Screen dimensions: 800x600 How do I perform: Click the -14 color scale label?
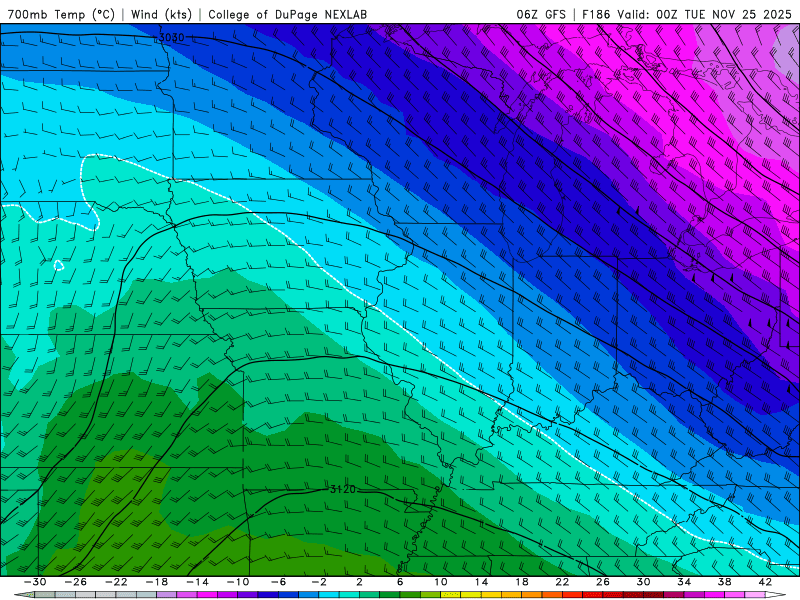(x=197, y=582)
